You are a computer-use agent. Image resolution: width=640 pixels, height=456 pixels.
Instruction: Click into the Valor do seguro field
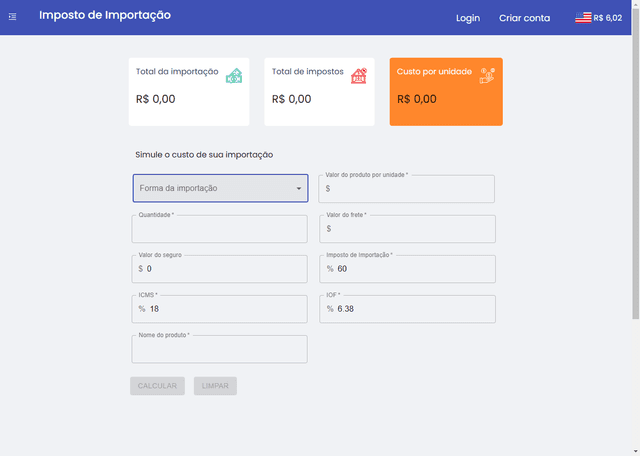click(x=220, y=269)
